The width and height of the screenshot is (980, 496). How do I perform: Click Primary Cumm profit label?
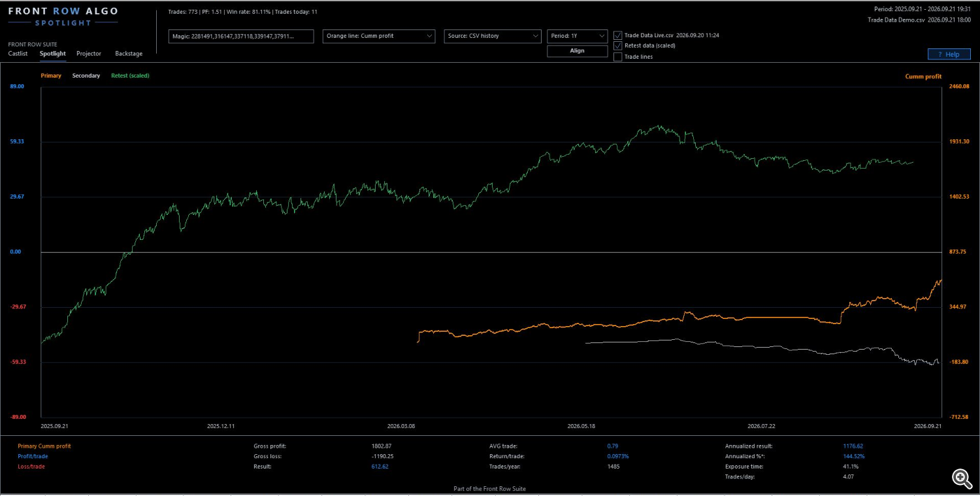(x=44, y=446)
